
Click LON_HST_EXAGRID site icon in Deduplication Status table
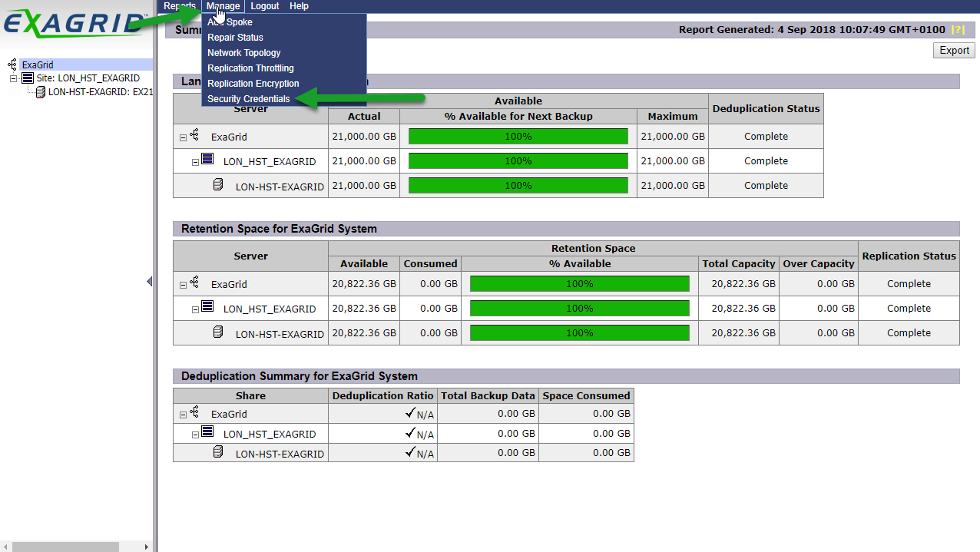tap(207, 159)
